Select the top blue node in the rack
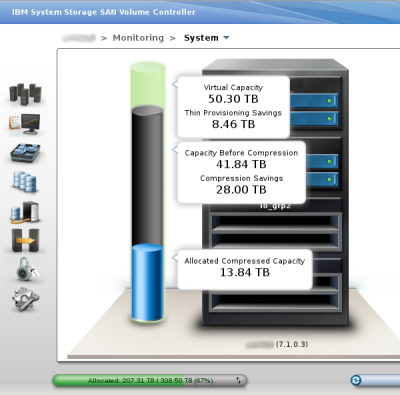This screenshot has height=395, width=400. [314, 100]
